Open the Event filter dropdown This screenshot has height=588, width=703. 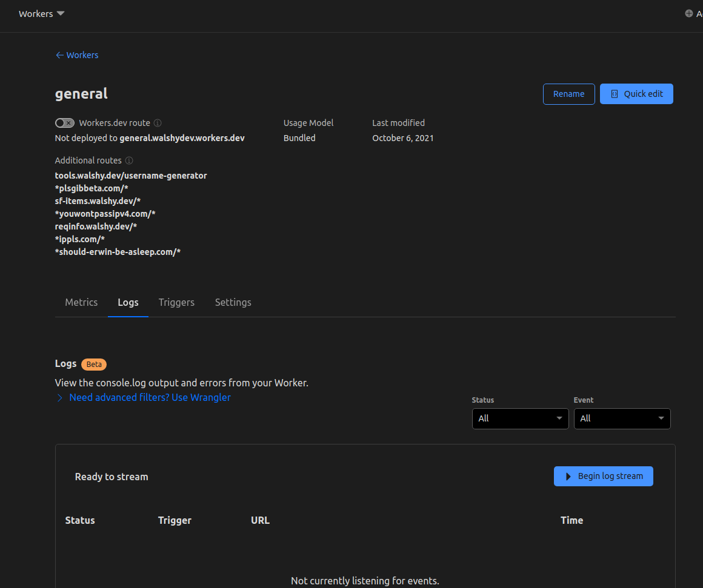pos(622,418)
